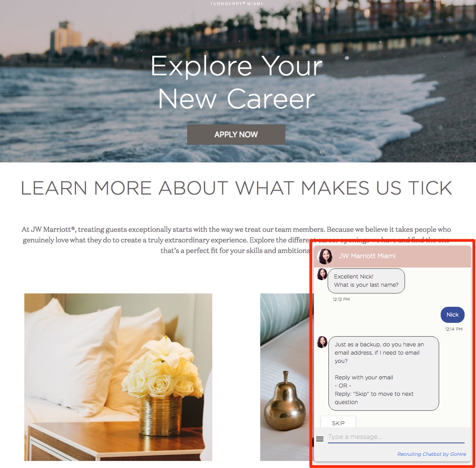
Task: Click the 'Explore Your New Career' headline
Action: (237, 82)
